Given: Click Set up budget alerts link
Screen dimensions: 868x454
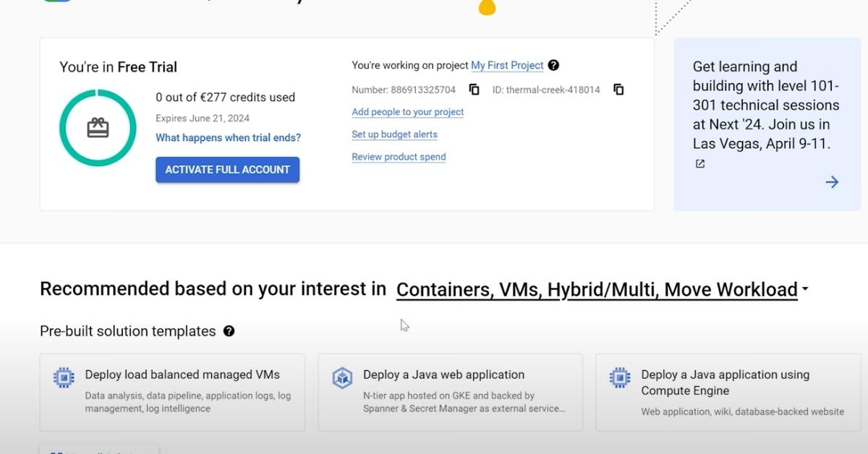Looking at the screenshot, I should 394,134.
